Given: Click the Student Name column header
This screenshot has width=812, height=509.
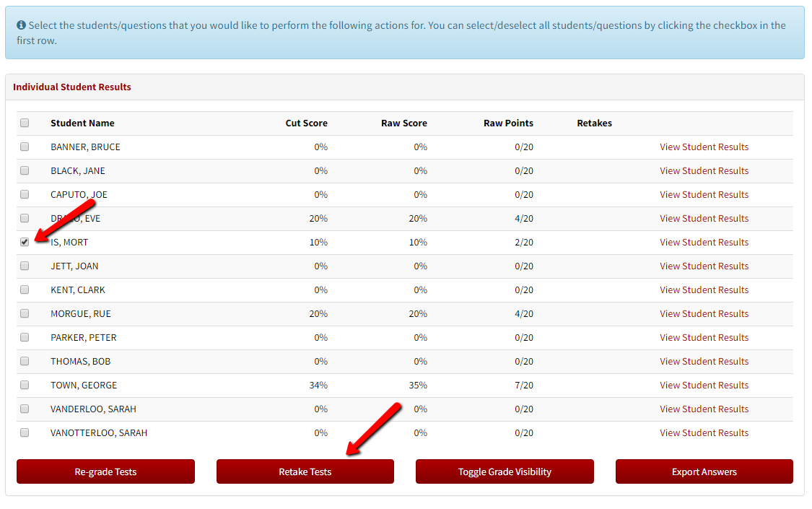Looking at the screenshot, I should coord(82,123).
